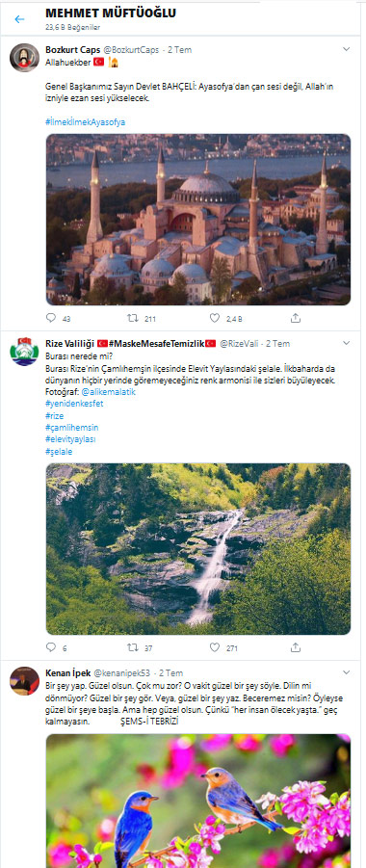
Task: Like the Rize Valiliği waterfall tweet
Action: pos(214,647)
